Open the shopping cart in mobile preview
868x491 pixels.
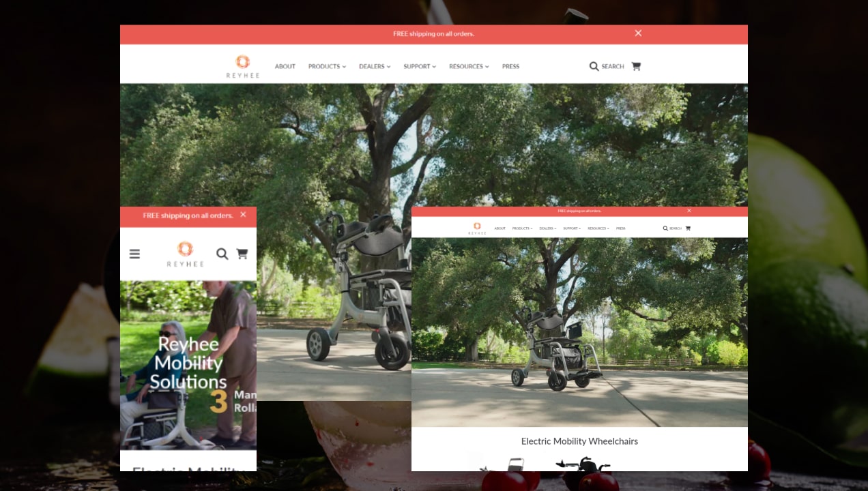point(242,254)
